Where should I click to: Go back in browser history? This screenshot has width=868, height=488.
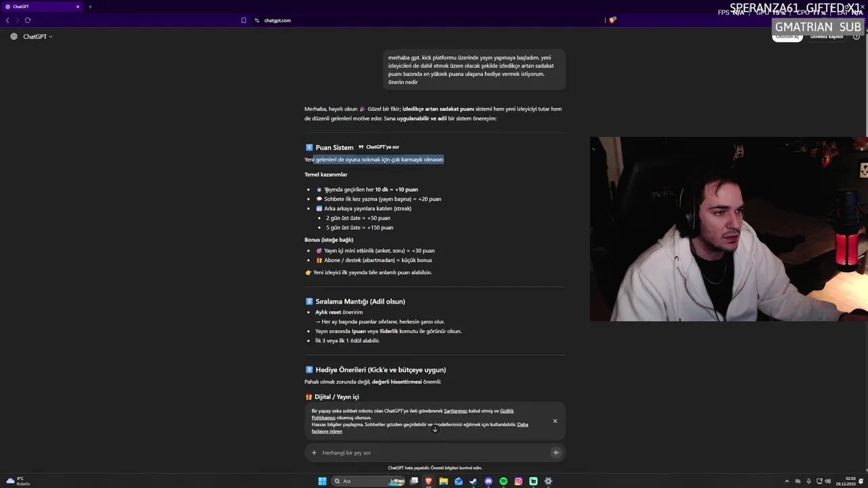tap(7, 20)
